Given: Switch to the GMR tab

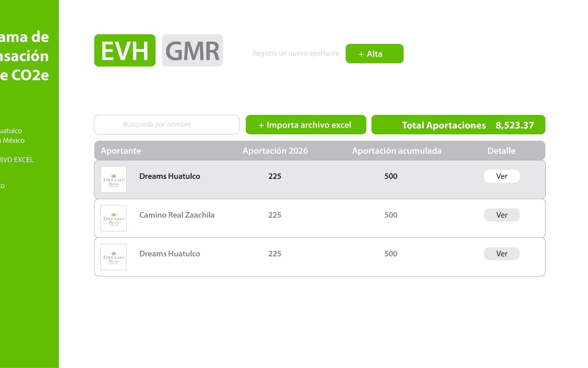Looking at the screenshot, I should [192, 50].
